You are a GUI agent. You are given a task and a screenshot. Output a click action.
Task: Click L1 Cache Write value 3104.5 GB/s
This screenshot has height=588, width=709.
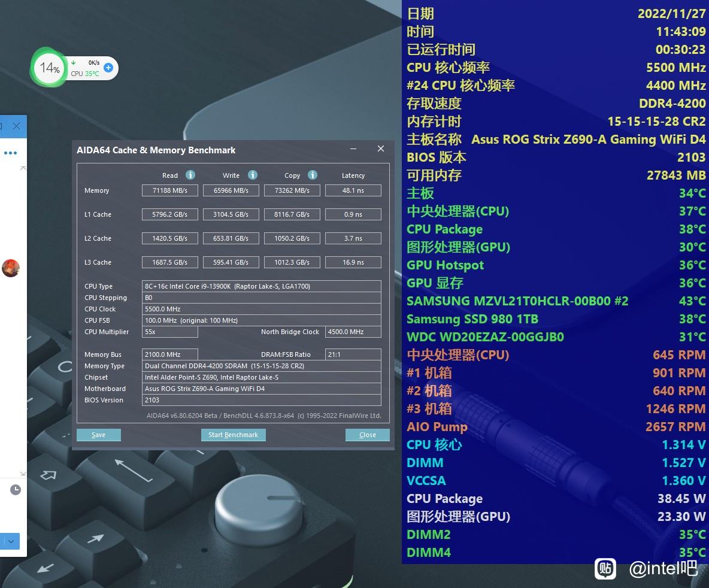click(231, 214)
